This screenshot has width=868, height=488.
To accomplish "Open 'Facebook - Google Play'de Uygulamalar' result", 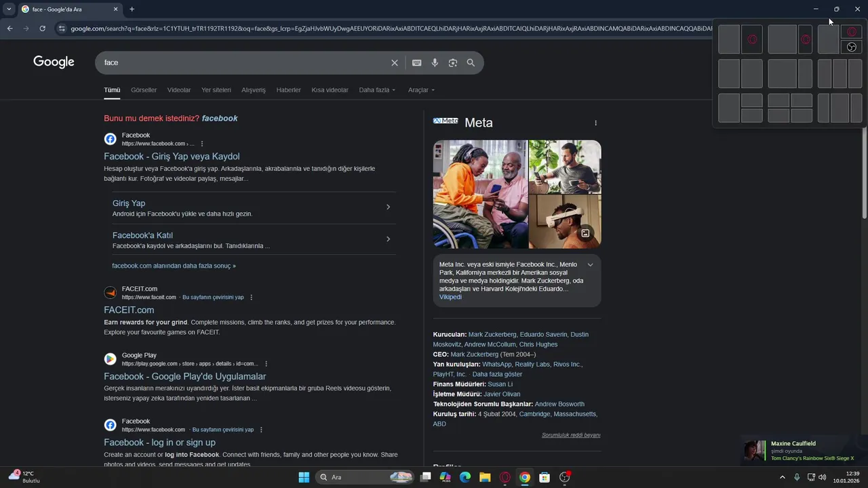I will coord(184,376).
